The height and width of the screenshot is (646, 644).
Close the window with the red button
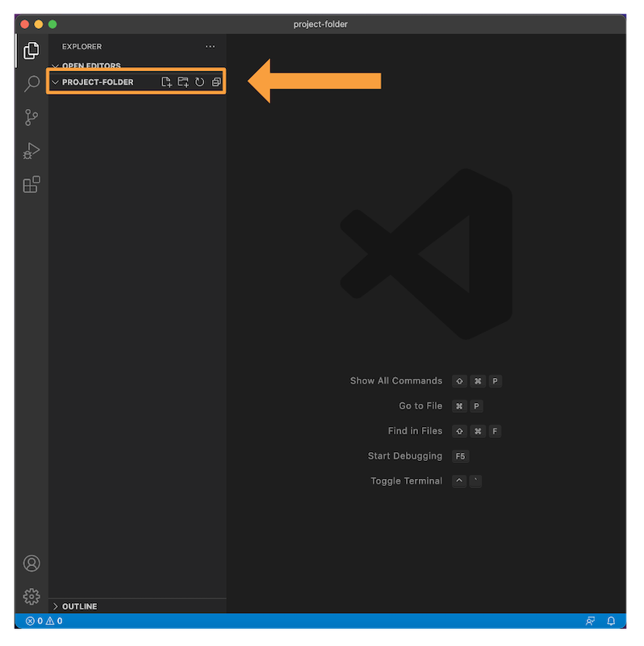click(25, 24)
